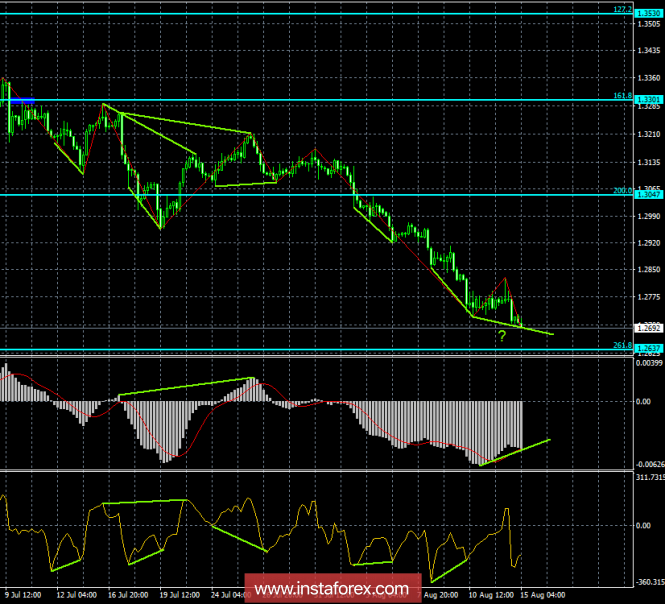Click the MACD 0.00 axis value

coord(645,402)
